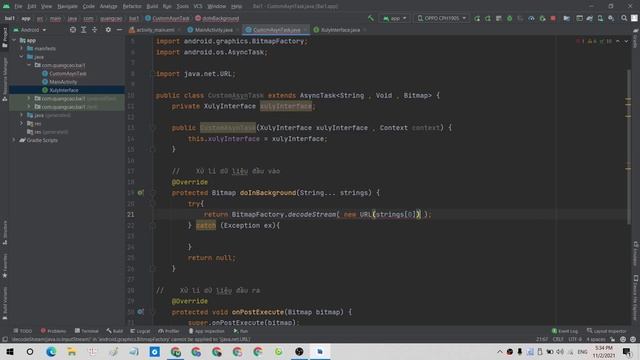Collapse the app module node

[14, 40]
